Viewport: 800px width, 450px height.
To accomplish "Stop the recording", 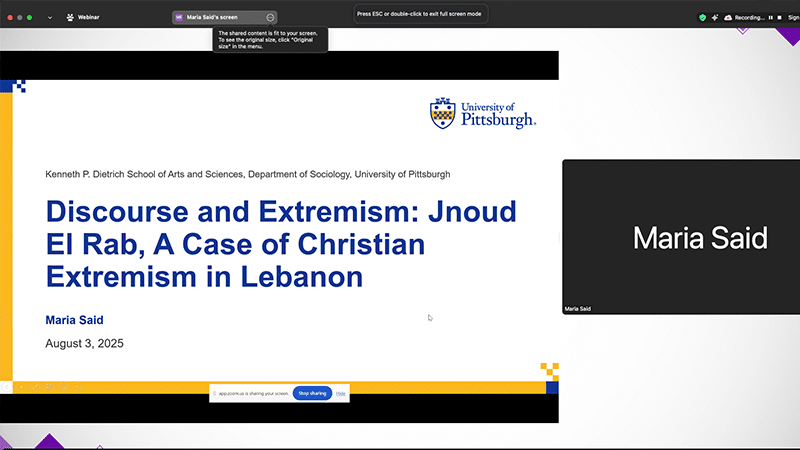I will tap(779, 17).
